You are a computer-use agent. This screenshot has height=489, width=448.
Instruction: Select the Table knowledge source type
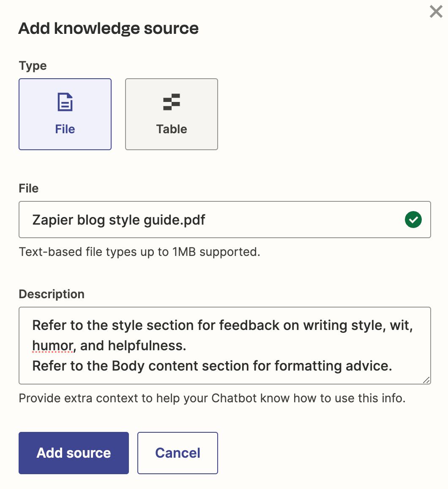coord(172,114)
